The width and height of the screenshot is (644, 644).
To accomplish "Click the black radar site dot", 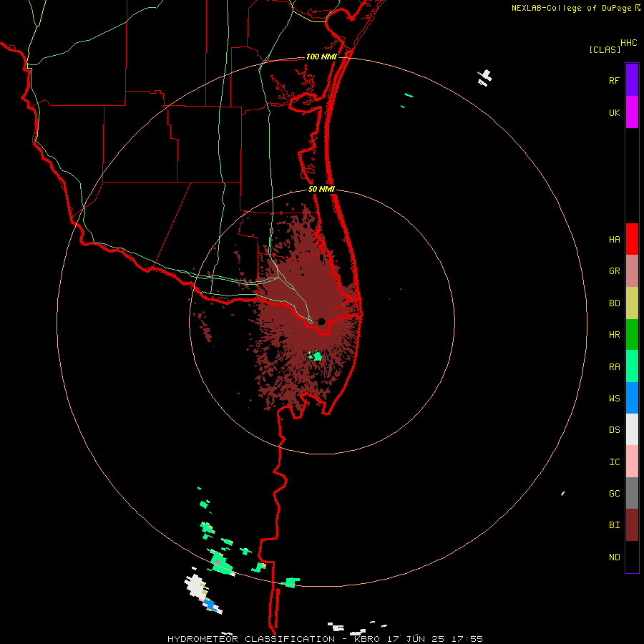I will [x=321, y=321].
